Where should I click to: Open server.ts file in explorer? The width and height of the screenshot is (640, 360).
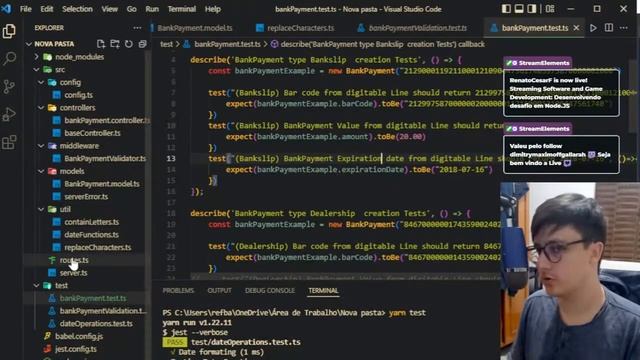coord(73,273)
